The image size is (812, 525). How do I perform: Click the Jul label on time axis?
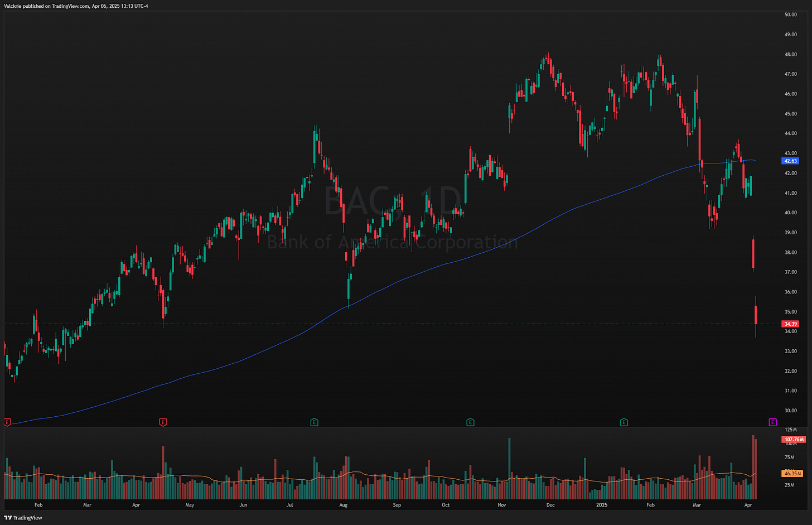(289, 505)
